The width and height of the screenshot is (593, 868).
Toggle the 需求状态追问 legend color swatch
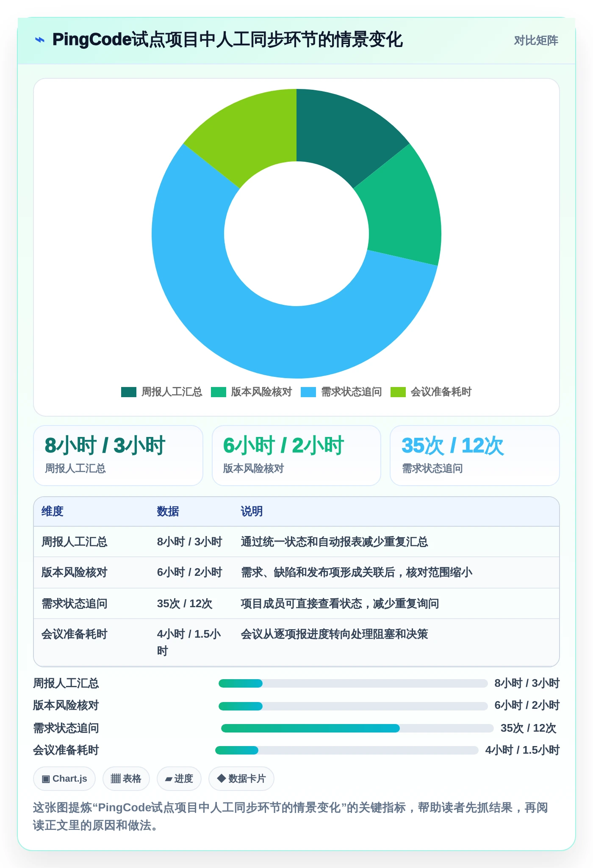(x=308, y=392)
